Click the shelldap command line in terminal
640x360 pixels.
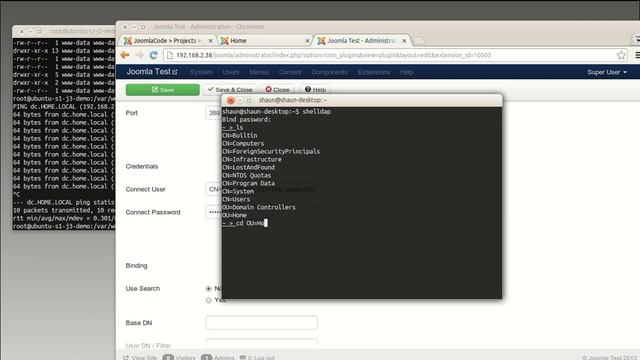pyautogui.click(x=276, y=111)
